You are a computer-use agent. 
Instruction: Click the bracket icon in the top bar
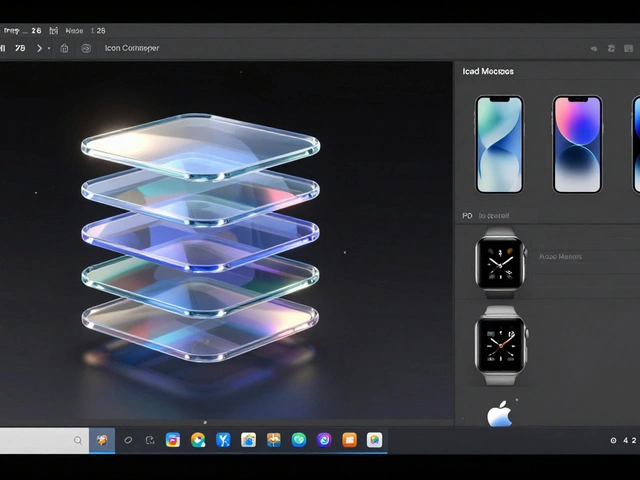(x=53, y=31)
